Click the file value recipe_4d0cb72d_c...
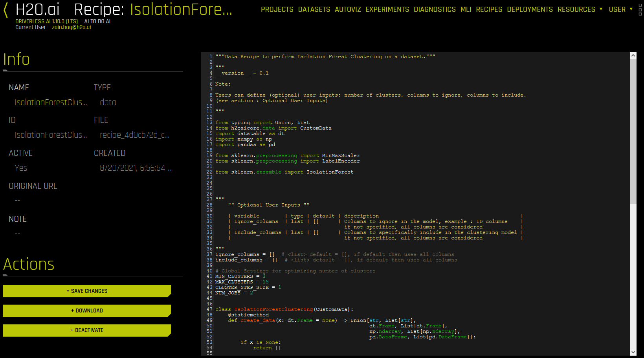The width and height of the screenshot is (644, 358). pos(135,135)
